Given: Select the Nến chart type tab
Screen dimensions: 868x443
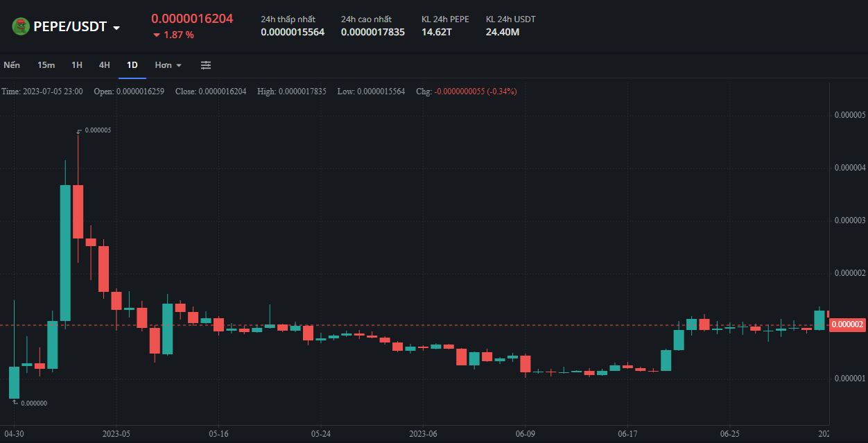Looking at the screenshot, I should pyautogui.click(x=12, y=65).
